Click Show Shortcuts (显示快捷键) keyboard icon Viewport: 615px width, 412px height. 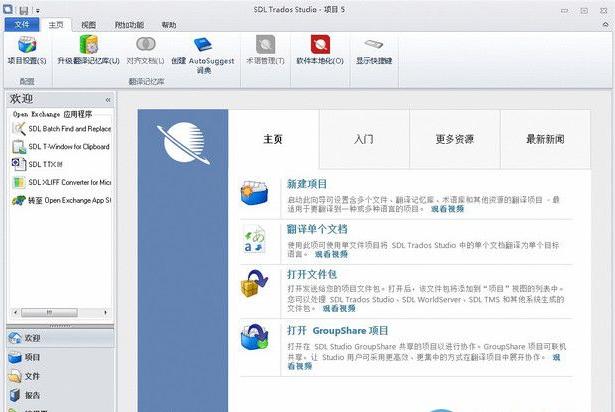point(373,44)
